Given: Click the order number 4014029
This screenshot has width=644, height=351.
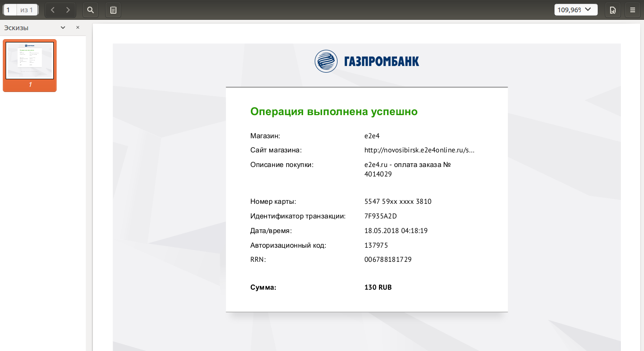Looking at the screenshot, I should pyautogui.click(x=378, y=174).
